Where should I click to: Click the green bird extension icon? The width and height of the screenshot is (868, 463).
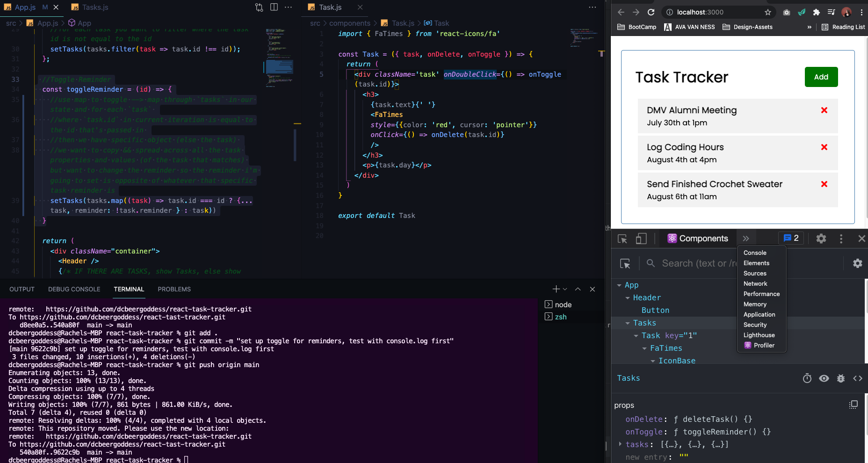pyautogui.click(x=802, y=12)
